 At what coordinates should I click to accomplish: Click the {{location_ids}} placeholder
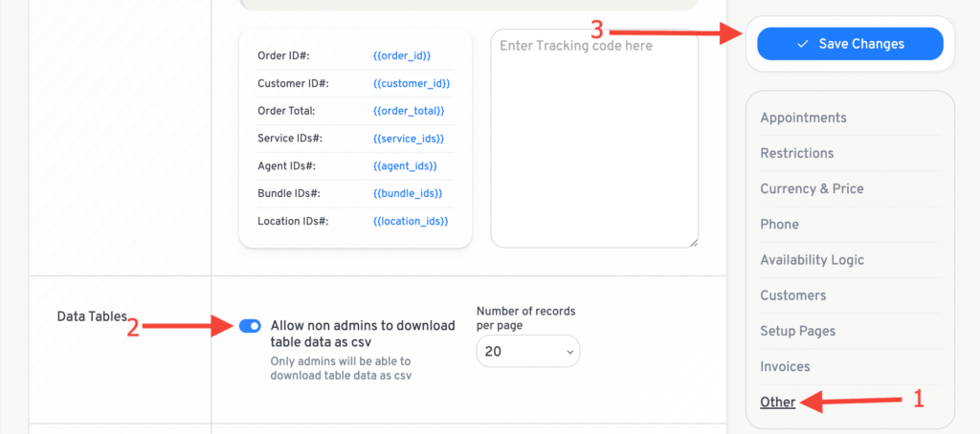pos(411,221)
